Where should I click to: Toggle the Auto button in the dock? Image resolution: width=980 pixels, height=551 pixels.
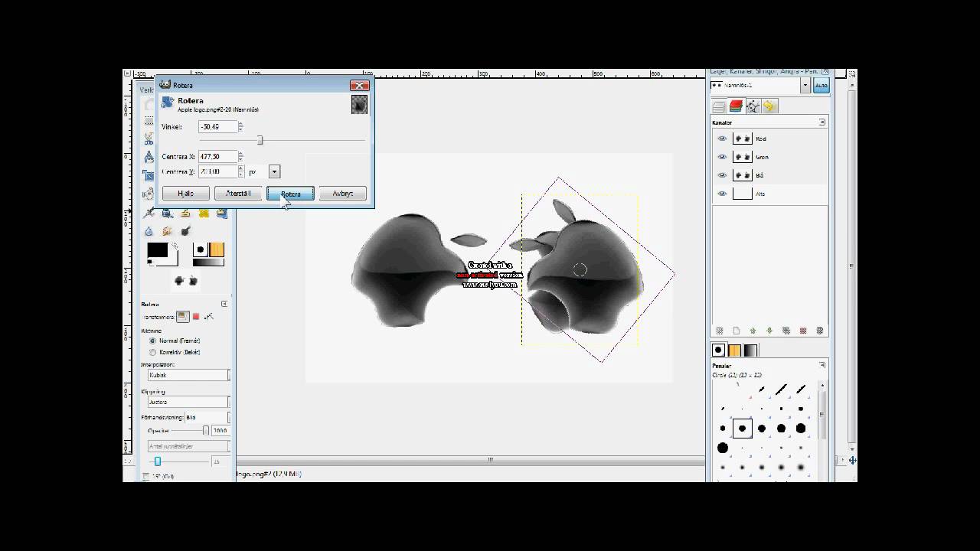[821, 85]
